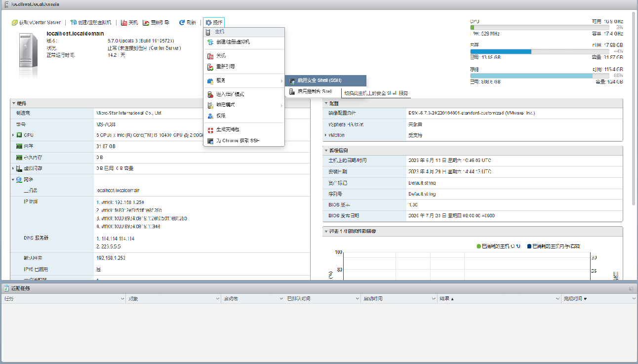The height and width of the screenshot is (364, 638).
Task: Choose 生成支持包 from the actions menu
Action: pos(244,129)
